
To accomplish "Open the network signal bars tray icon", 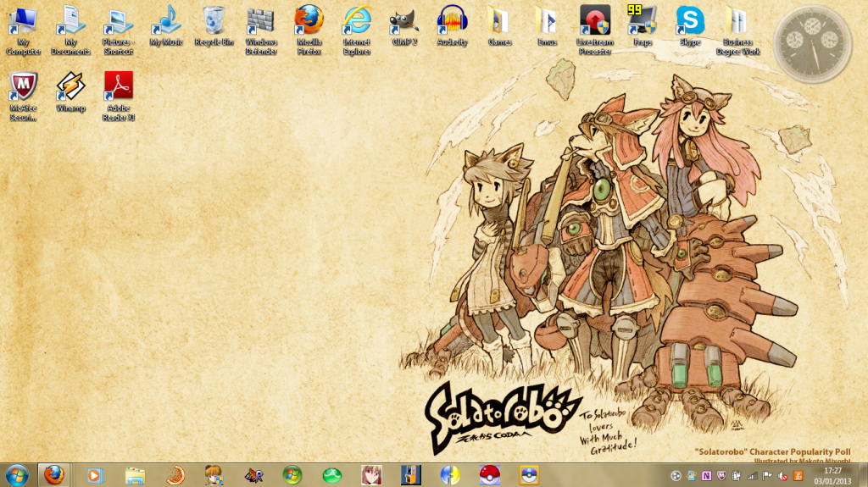I will click(x=752, y=476).
